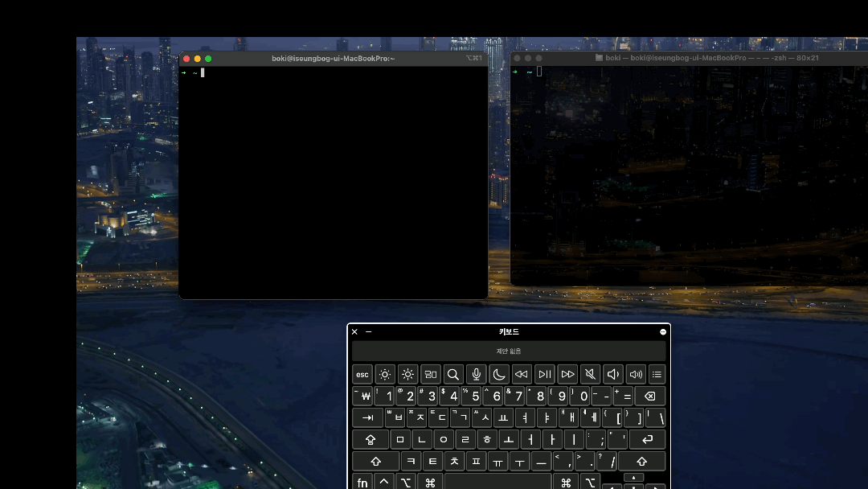Tap the number 5 key
868x489 pixels.
click(x=472, y=396)
